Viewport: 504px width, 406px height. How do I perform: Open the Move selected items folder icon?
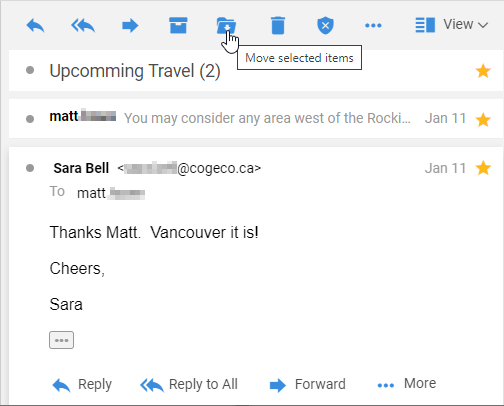click(x=226, y=26)
